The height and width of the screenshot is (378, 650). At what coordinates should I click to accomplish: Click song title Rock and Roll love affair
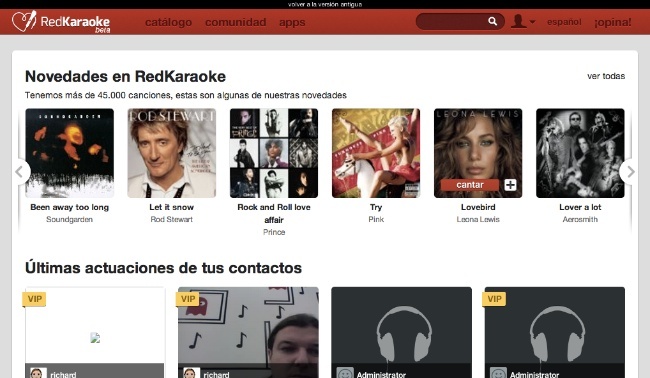(x=274, y=213)
